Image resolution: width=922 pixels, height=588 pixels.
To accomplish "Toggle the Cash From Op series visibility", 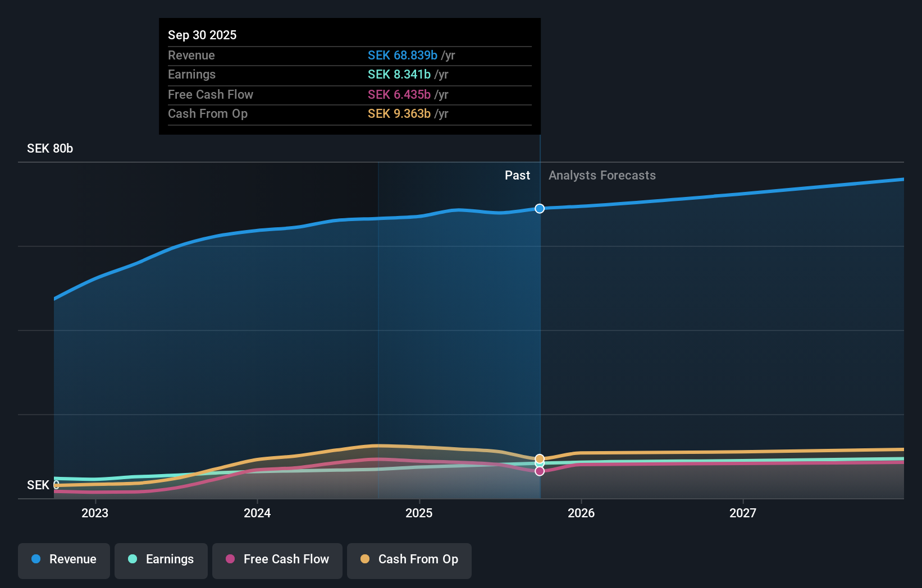I will click(x=409, y=560).
